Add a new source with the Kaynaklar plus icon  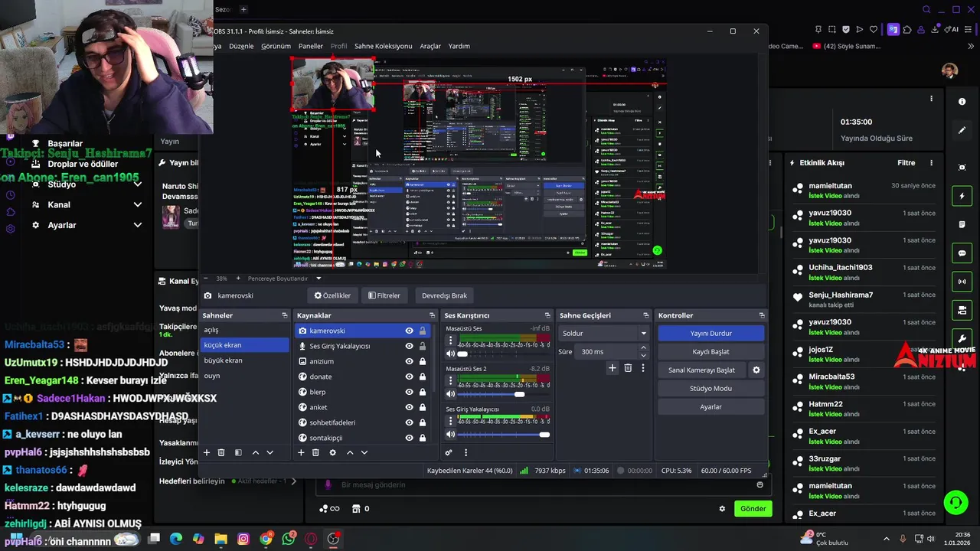[x=301, y=452]
